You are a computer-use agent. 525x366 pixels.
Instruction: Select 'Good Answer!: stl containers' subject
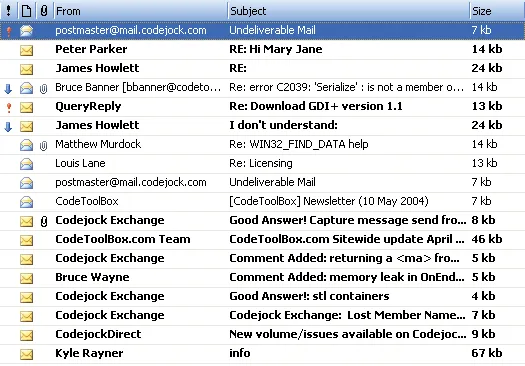(309, 296)
